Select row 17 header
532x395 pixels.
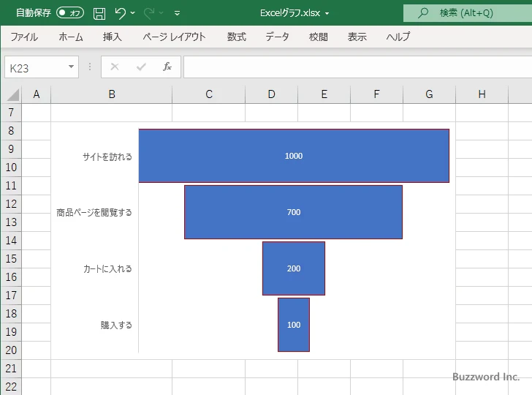pos(11,295)
